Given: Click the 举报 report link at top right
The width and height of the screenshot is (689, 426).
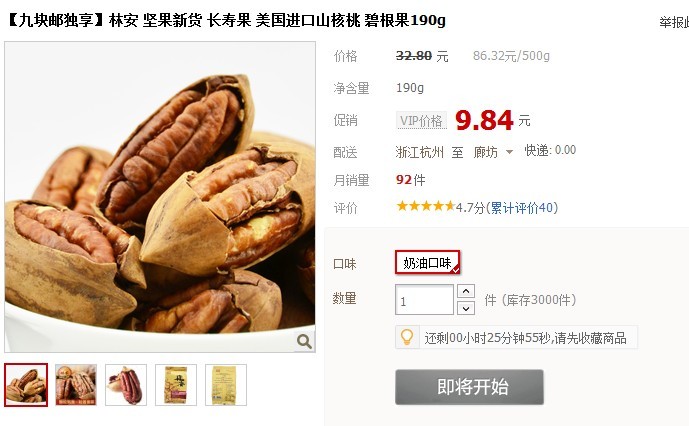Looking at the screenshot, I should click(674, 22).
